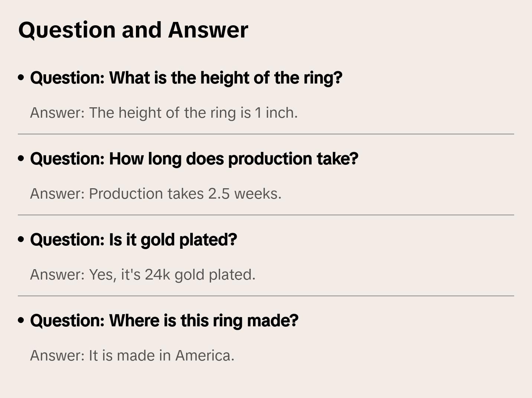Click the bullet before the ring made question

pos(21,320)
